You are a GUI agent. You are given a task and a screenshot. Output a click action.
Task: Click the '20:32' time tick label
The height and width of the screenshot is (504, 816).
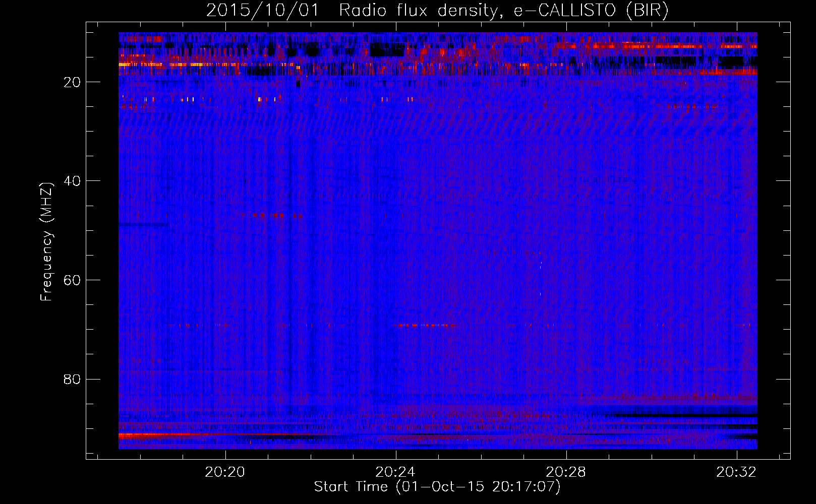tap(737, 472)
